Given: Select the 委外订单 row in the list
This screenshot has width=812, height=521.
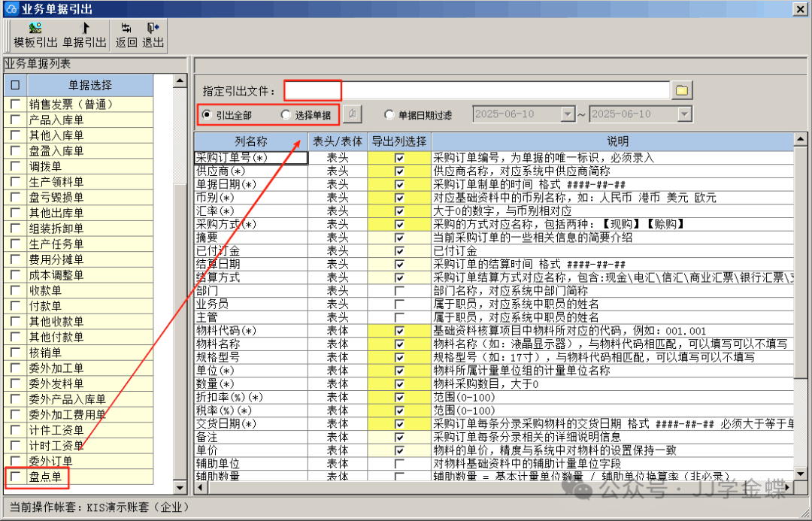Looking at the screenshot, I should tap(51, 461).
